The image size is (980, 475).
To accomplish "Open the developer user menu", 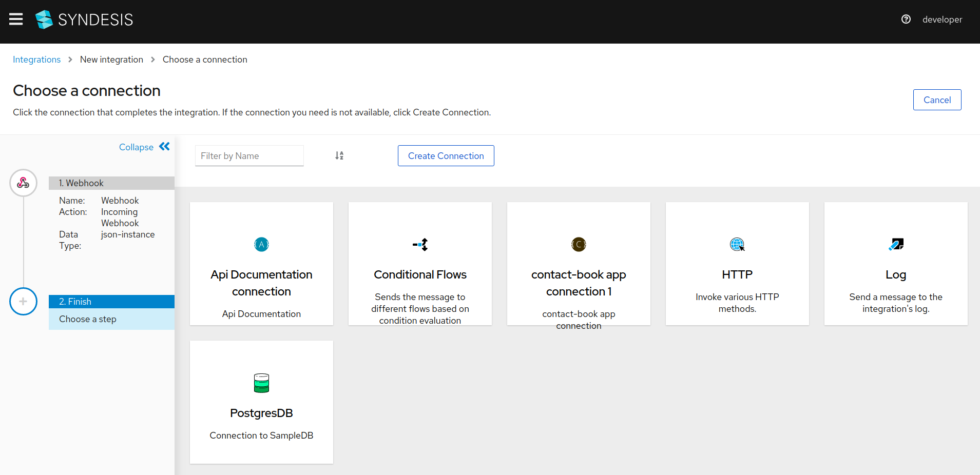I will coord(942,19).
